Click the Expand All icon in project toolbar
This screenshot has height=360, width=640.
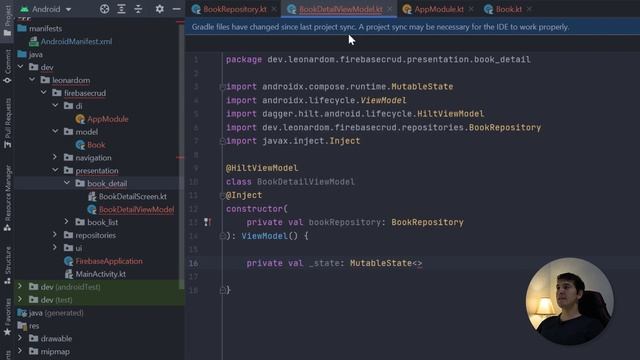[121, 9]
